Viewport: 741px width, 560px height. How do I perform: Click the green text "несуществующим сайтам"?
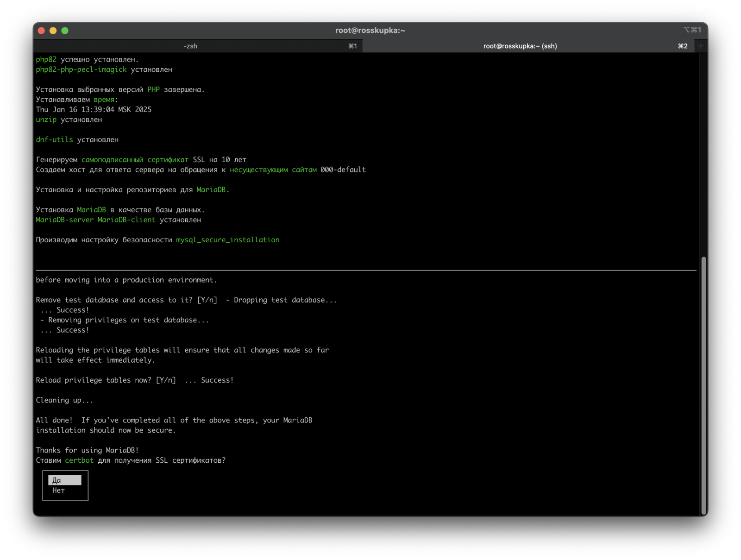tap(273, 170)
